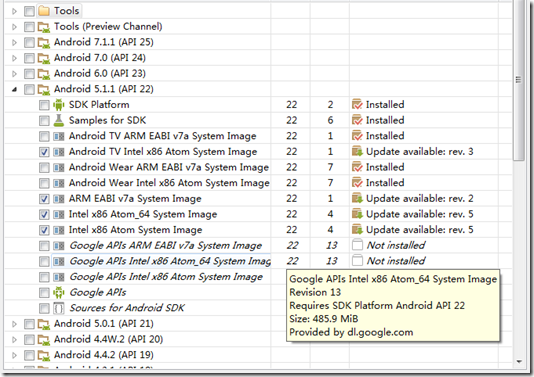Expand the Android 5.0.1 (API 21) node
The height and width of the screenshot is (377, 534).
(14, 324)
